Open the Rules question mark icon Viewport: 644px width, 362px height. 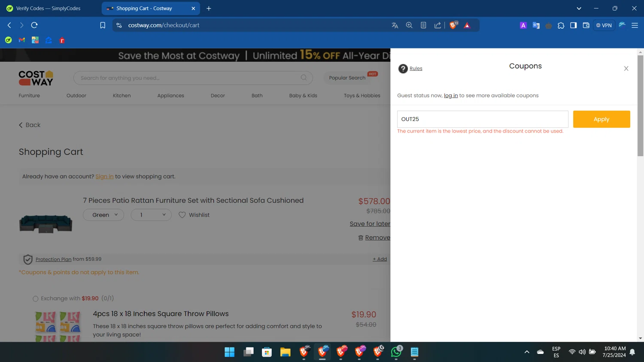pyautogui.click(x=403, y=69)
